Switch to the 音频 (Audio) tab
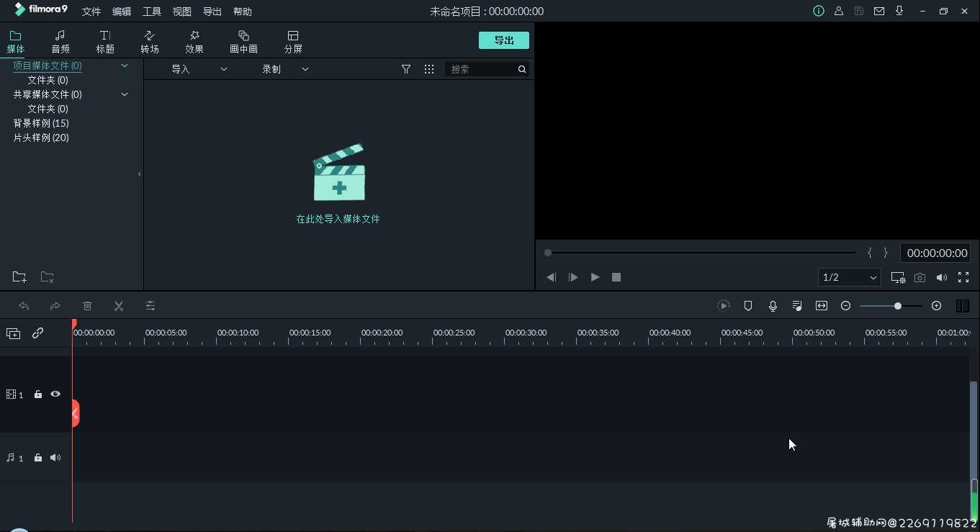This screenshot has width=980, height=532. [x=60, y=42]
